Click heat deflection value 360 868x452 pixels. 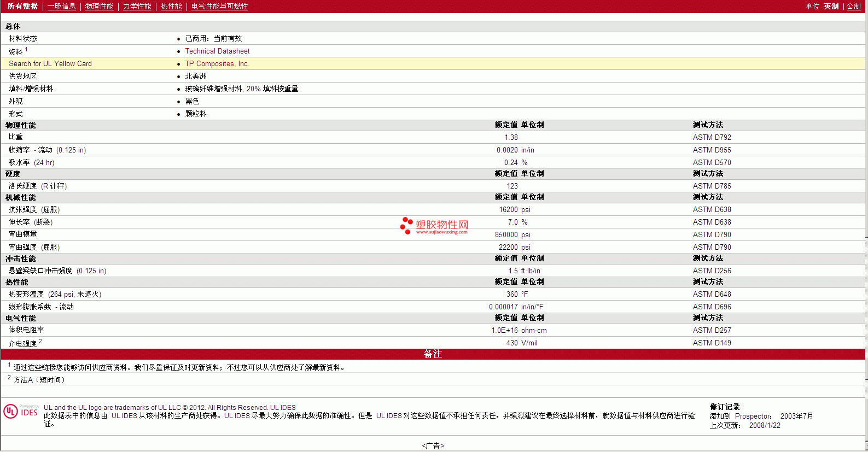(512, 294)
